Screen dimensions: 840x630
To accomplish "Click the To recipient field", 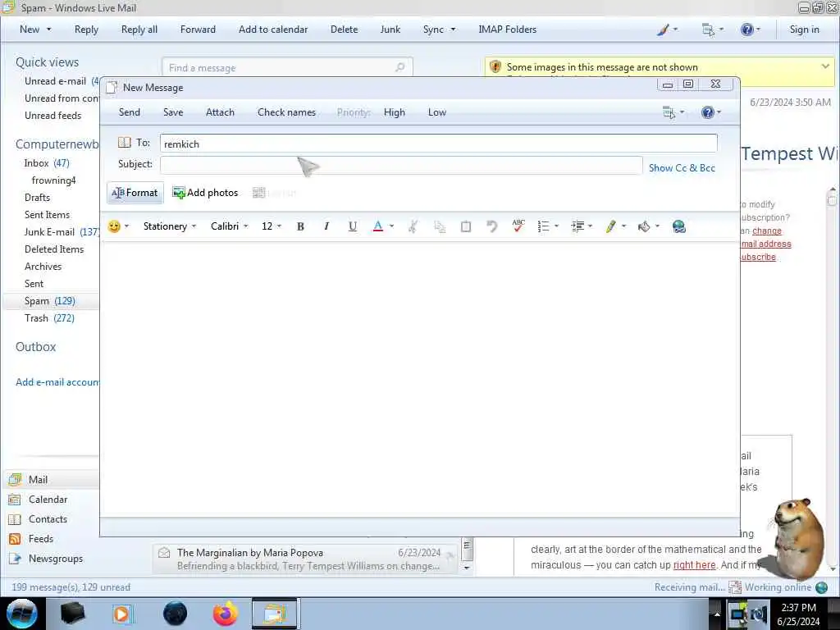I will click(438, 144).
